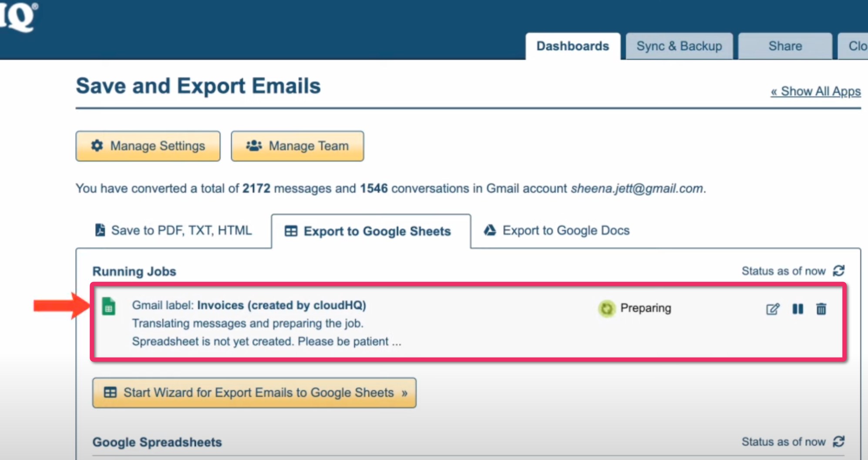
Task: Click the 1546 conversations count
Action: pos(373,189)
